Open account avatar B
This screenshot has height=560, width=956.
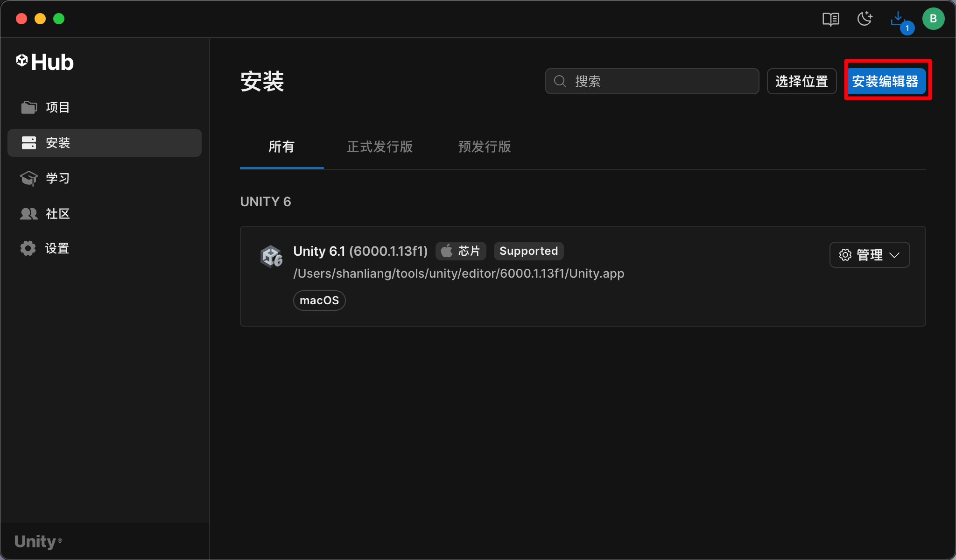tap(933, 19)
